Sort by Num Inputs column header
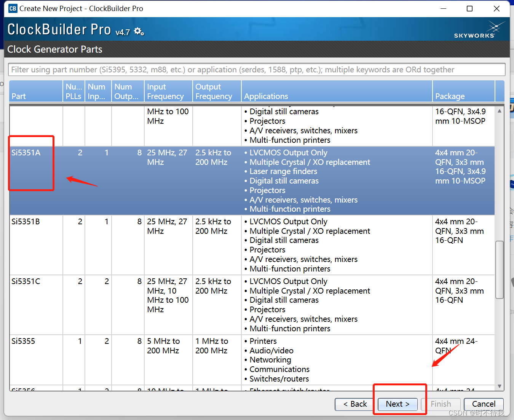The height and width of the screenshot is (420, 514). [98, 91]
